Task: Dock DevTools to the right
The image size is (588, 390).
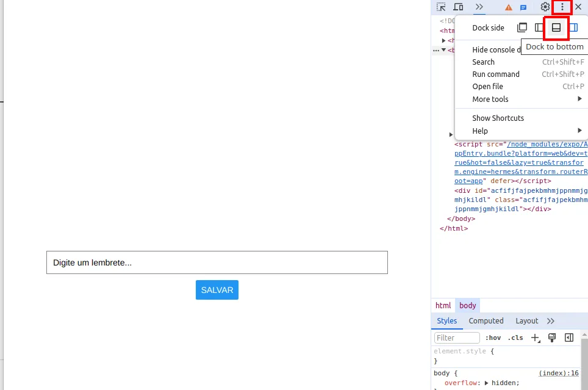Action: [x=573, y=27]
